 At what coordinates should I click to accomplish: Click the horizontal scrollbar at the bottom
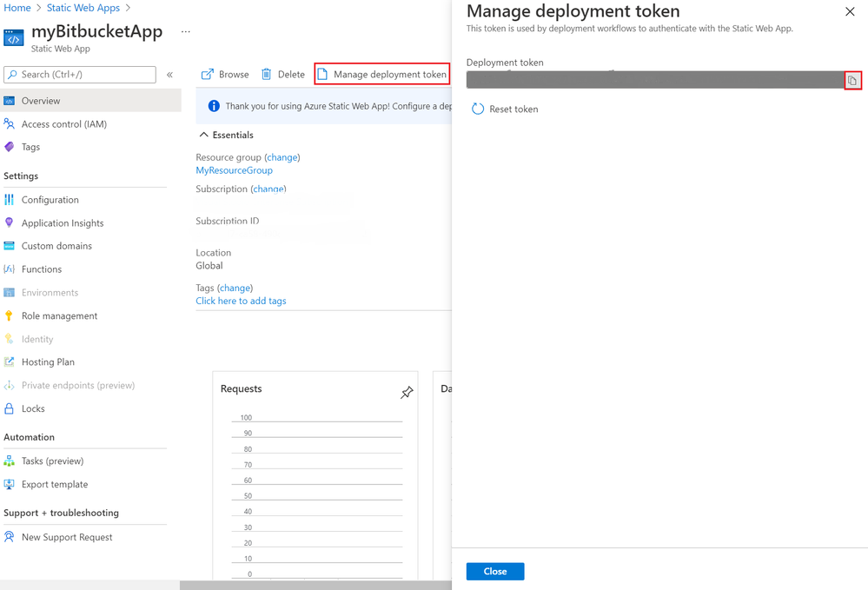pos(315,585)
